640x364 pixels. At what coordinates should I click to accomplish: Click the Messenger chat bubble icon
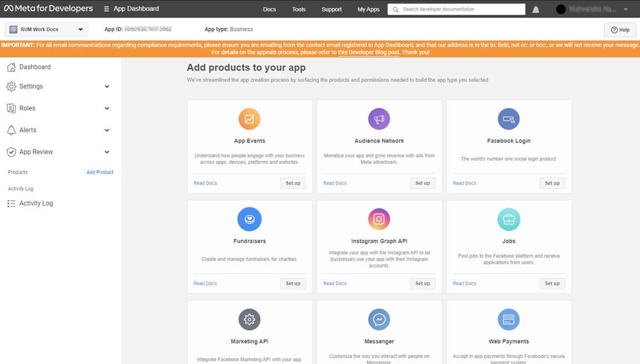pos(379,319)
